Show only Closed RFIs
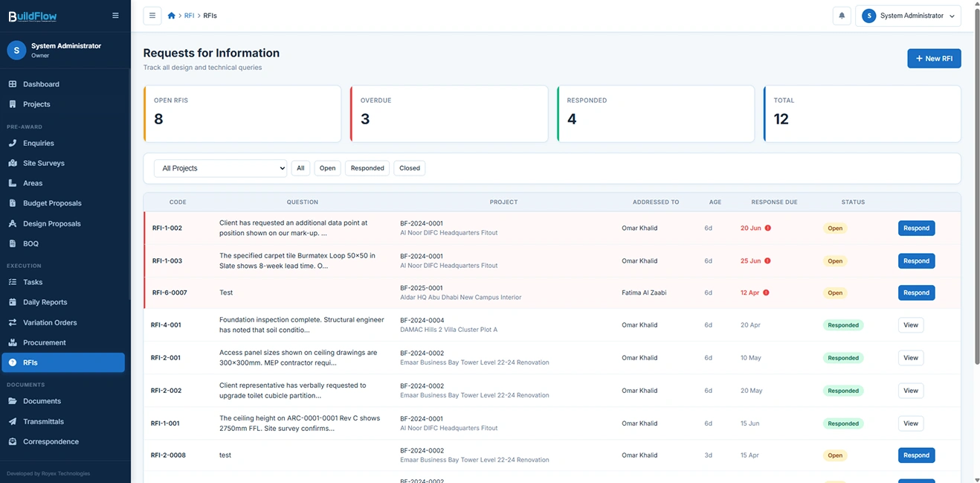This screenshot has width=980, height=483. pyautogui.click(x=410, y=168)
